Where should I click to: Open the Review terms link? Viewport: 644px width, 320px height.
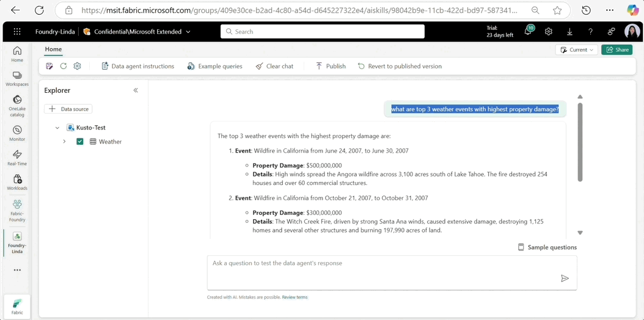point(295,297)
